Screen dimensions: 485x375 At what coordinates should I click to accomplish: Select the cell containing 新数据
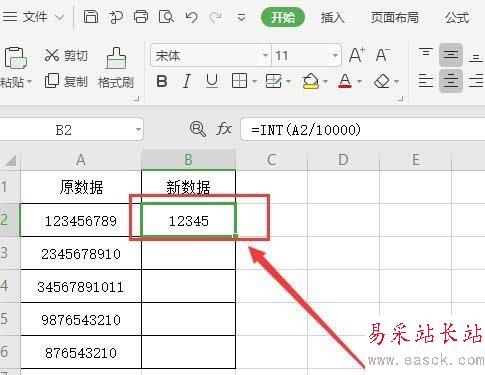coord(189,187)
